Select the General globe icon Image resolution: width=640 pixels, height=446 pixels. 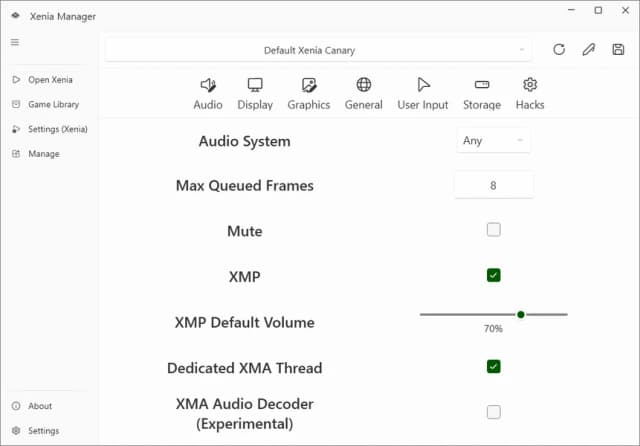tap(364, 84)
